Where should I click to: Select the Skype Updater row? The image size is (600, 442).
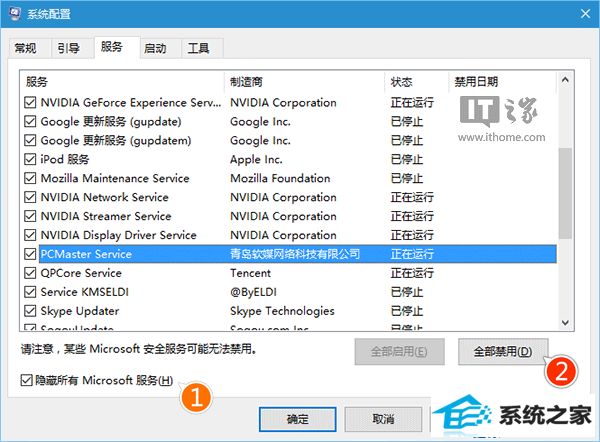pyautogui.click(x=289, y=311)
